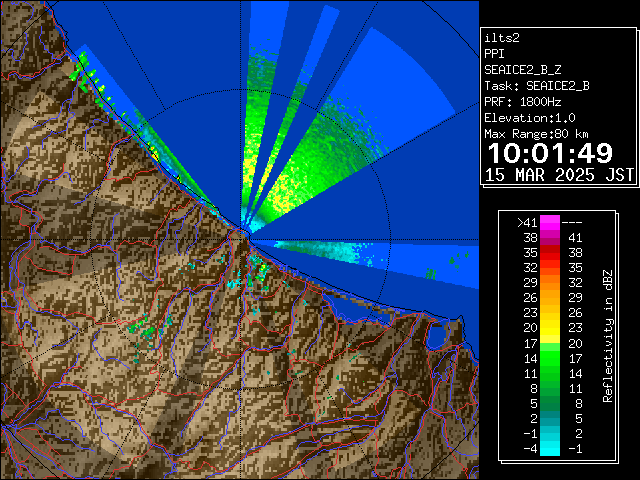This screenshot has width=640, height=480.
Task: Click the orange band of the color scale
Action: pos(550,291)
